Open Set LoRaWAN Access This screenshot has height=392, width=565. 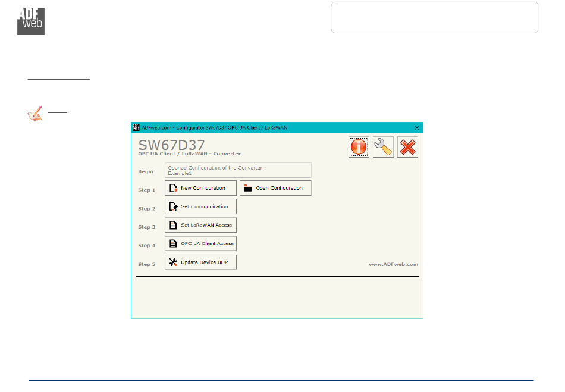coord(200,225)
